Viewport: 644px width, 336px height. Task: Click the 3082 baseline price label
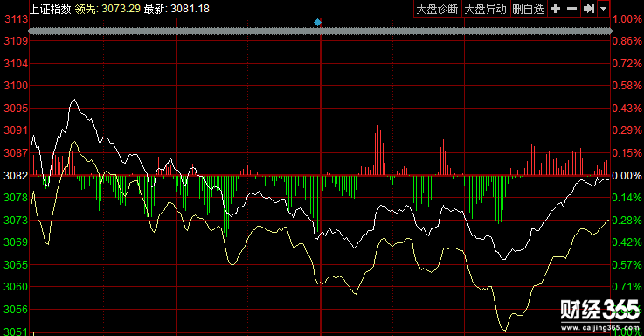coord(16,176)
